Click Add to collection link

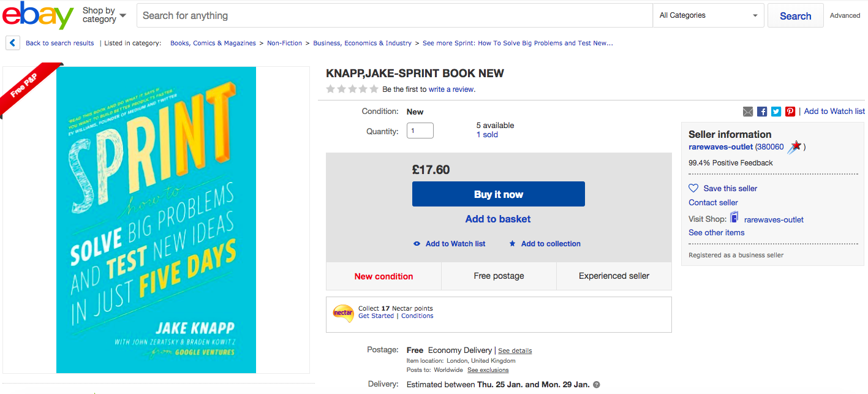tap(551, 244)
